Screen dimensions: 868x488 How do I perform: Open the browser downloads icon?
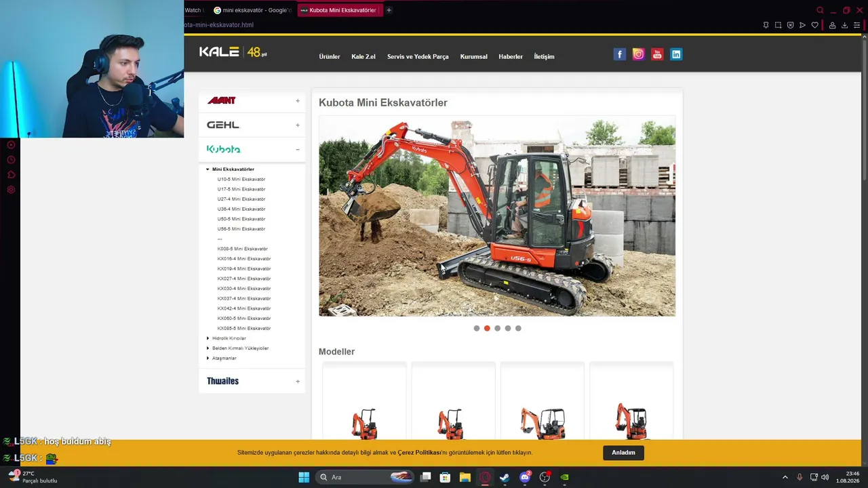click(844, 25)
